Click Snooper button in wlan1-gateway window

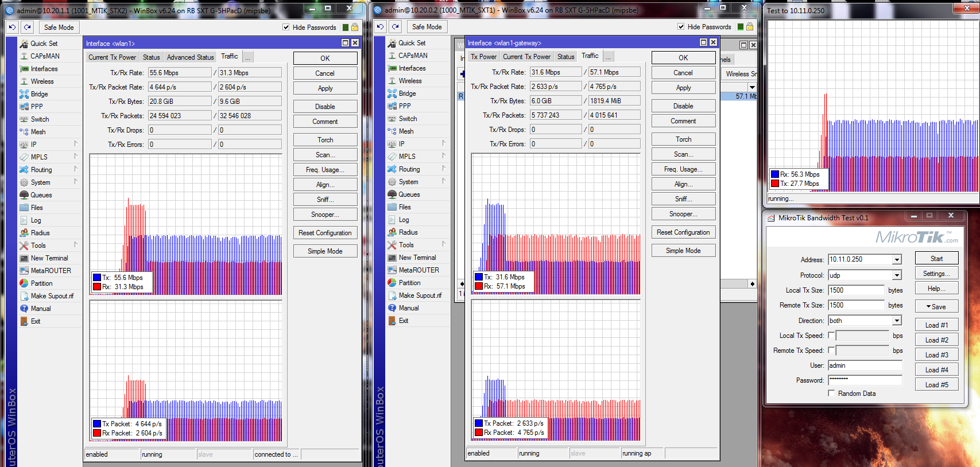click(x=683, y=214)
